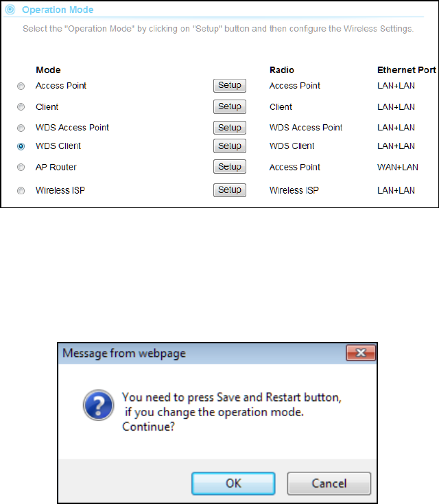Click the Ethernet Port column header

(407, 70)
